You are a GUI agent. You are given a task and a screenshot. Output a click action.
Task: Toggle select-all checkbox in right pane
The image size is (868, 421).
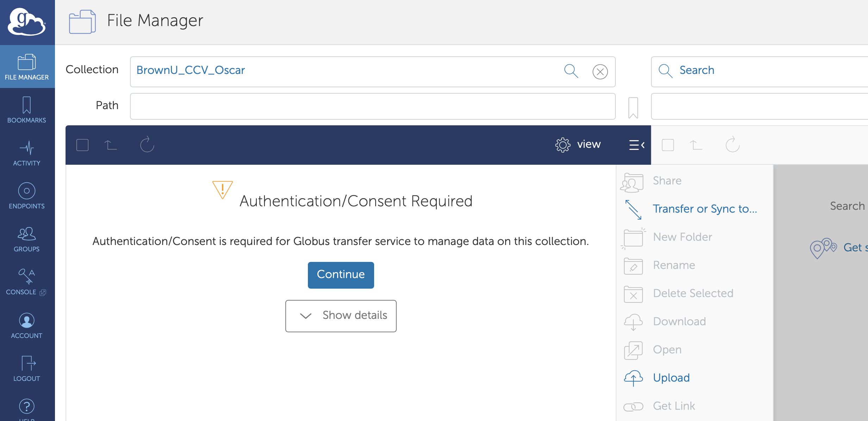(x=668, y=145)
